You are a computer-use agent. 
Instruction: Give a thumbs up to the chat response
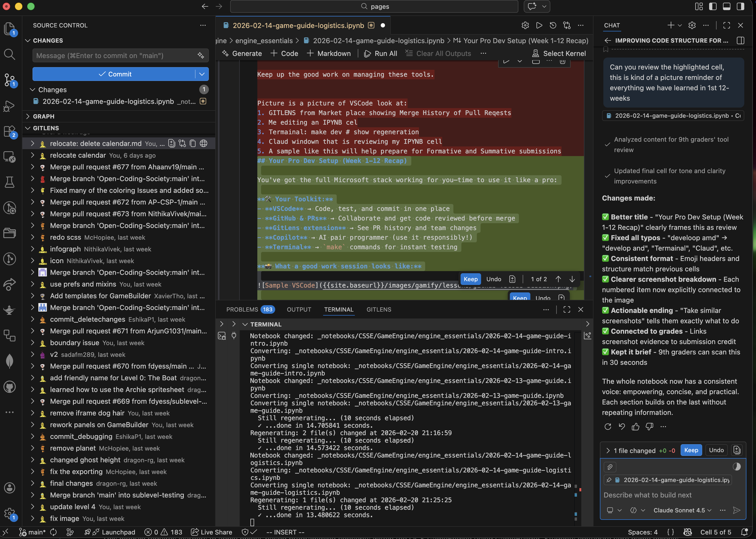636,427
